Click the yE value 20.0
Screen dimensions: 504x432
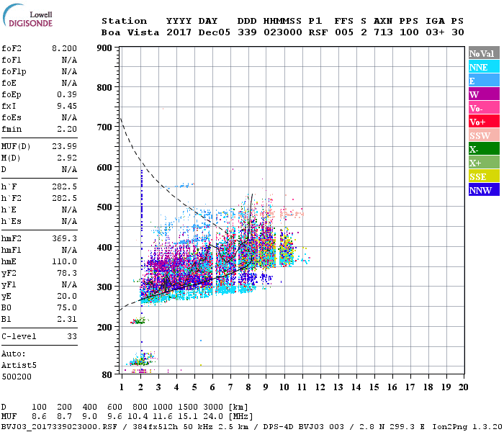[x=67, y=297]
